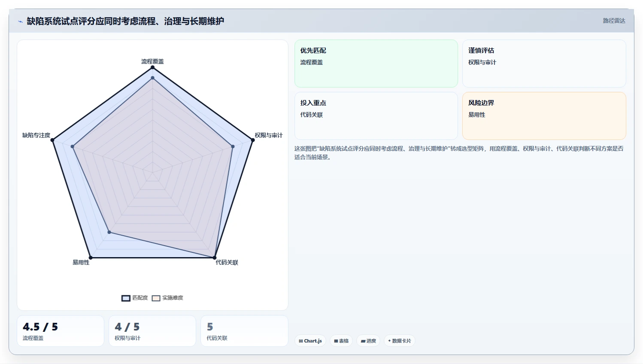Open the 优先匹配 card
This screenshot has height=364, width=643.
tap(376, 64)
